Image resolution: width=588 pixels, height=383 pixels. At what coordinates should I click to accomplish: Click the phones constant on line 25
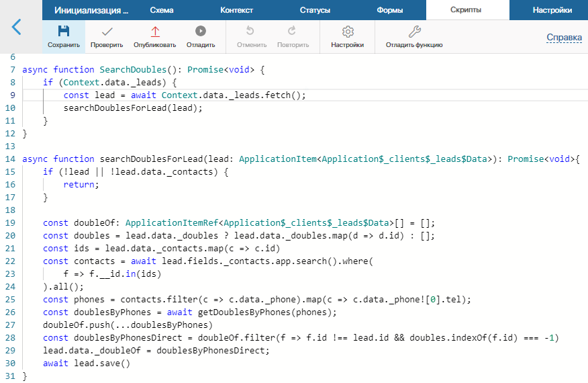pyautogui.click(x=89, y=299)
